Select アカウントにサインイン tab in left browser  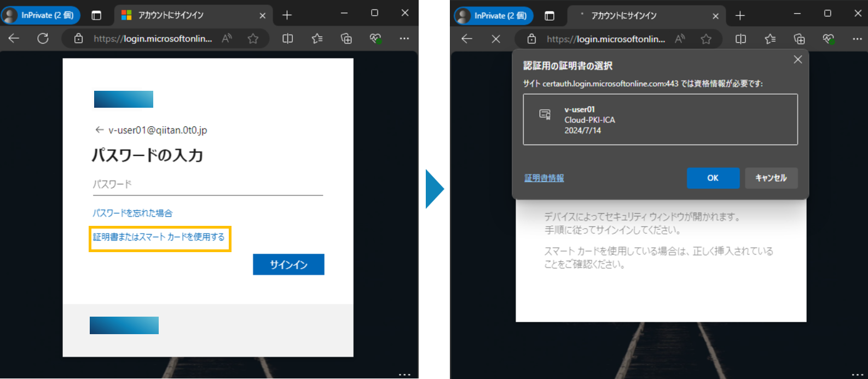tap(193, 15)
